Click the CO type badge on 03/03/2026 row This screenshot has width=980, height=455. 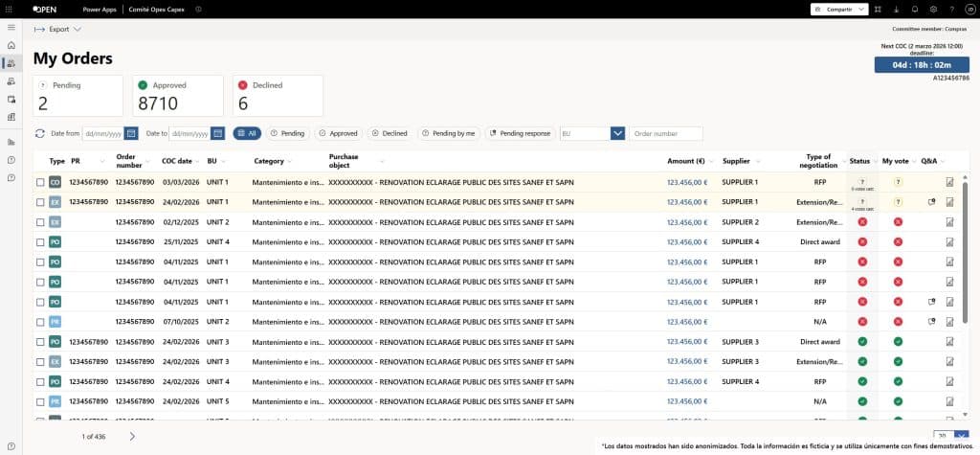point(55,182)
